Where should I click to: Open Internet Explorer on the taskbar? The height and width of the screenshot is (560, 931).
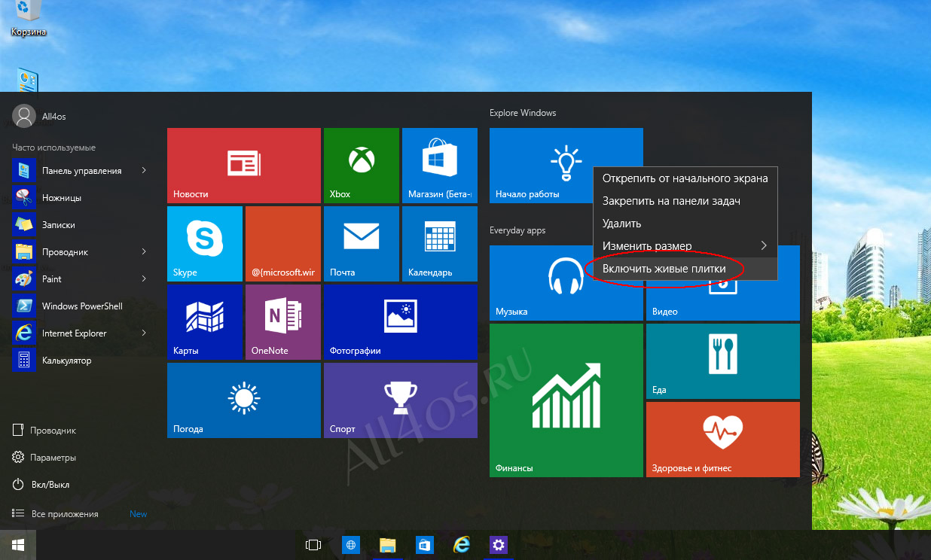click(461, 545)
